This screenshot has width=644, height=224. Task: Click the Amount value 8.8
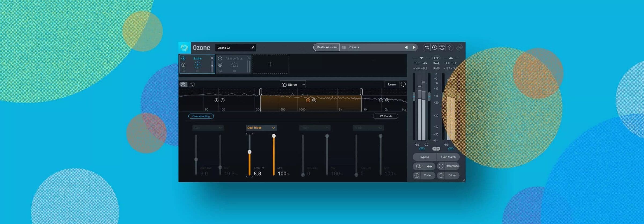pyautogui.click(x=257, y=174)
